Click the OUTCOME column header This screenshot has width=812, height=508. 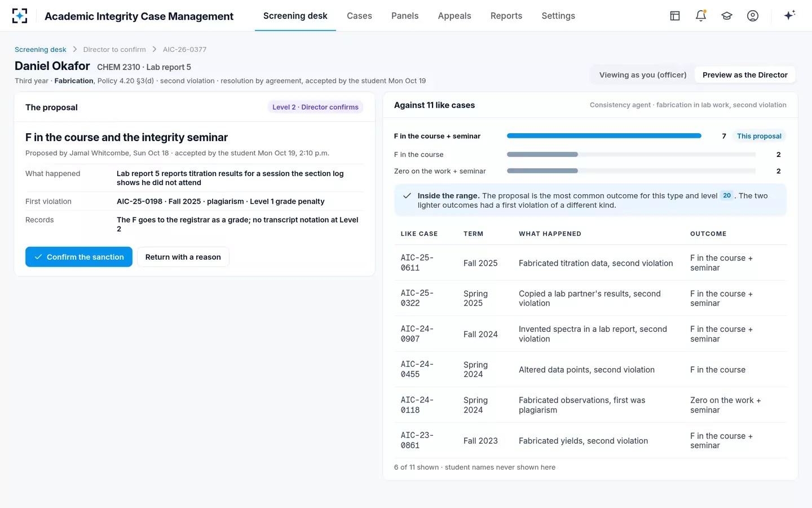click(x=708, y=234)
